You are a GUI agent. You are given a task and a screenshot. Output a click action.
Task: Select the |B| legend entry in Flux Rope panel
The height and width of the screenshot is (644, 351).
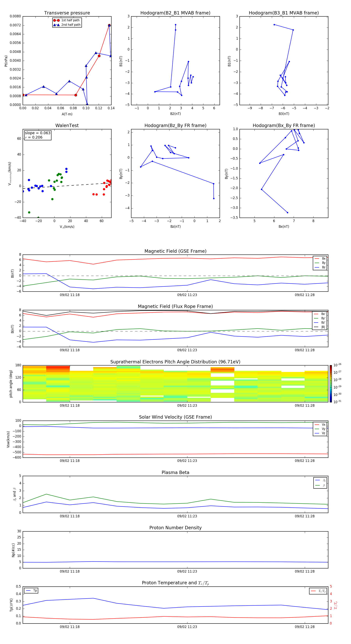point(320,327)
